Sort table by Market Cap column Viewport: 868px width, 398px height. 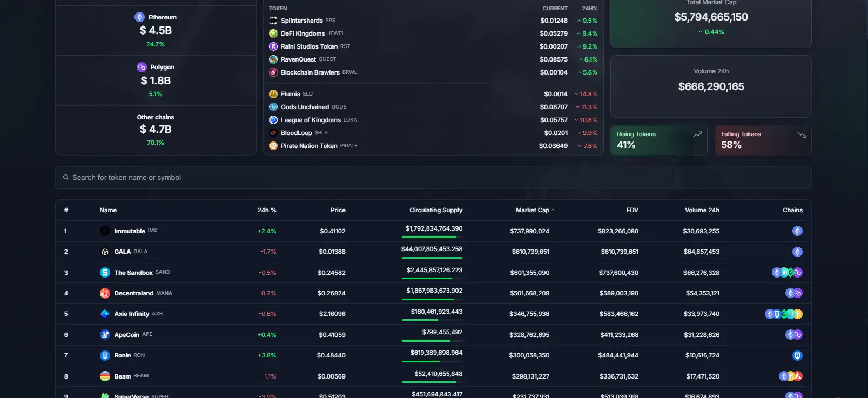click(x=532, y=210)
